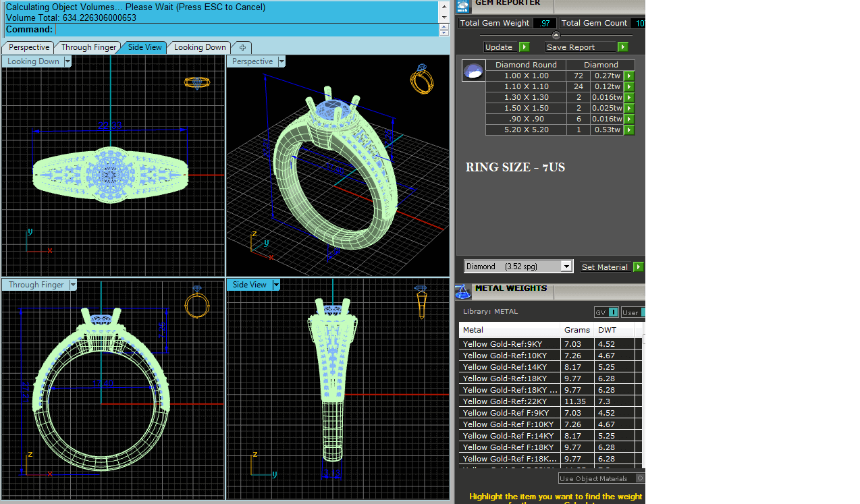This screenshot has height=504, width=860.
Task: Click the Save Report button
Action: [581, 47]
